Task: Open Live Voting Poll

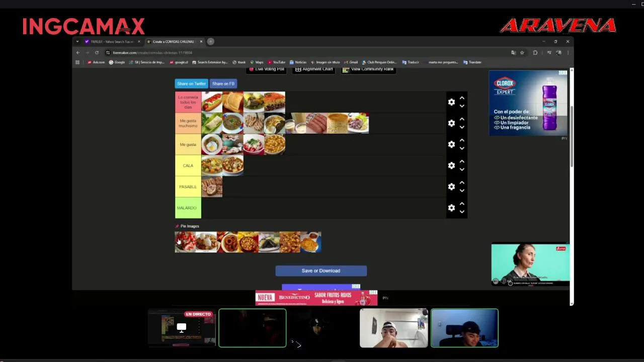Action: pos(267,69)
